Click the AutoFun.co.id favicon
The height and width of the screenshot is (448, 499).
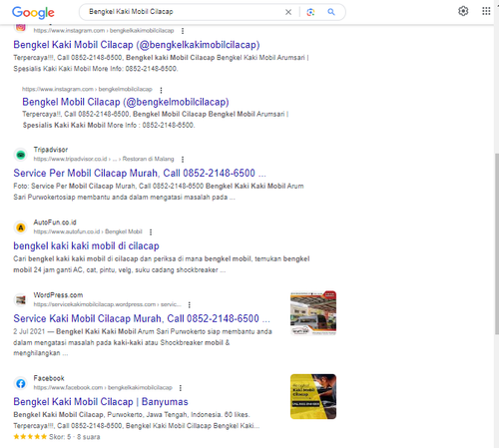21,227
